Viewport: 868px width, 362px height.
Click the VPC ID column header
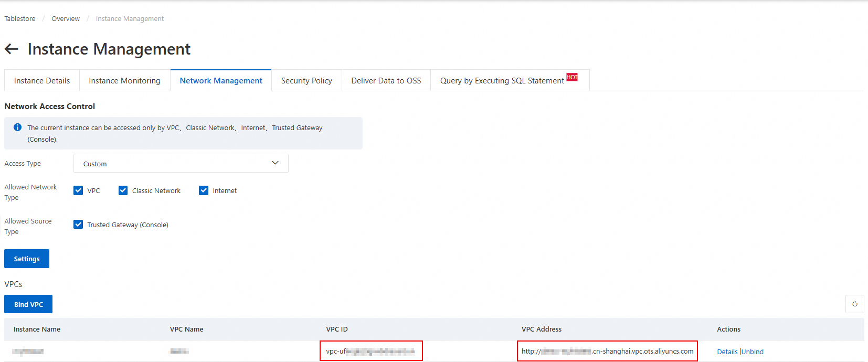[x=337, y=329]
